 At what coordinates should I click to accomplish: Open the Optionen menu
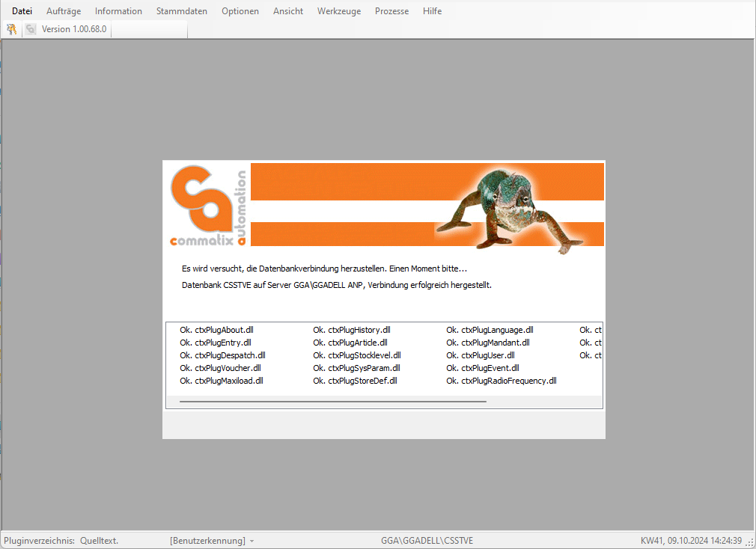click(240, 11)
